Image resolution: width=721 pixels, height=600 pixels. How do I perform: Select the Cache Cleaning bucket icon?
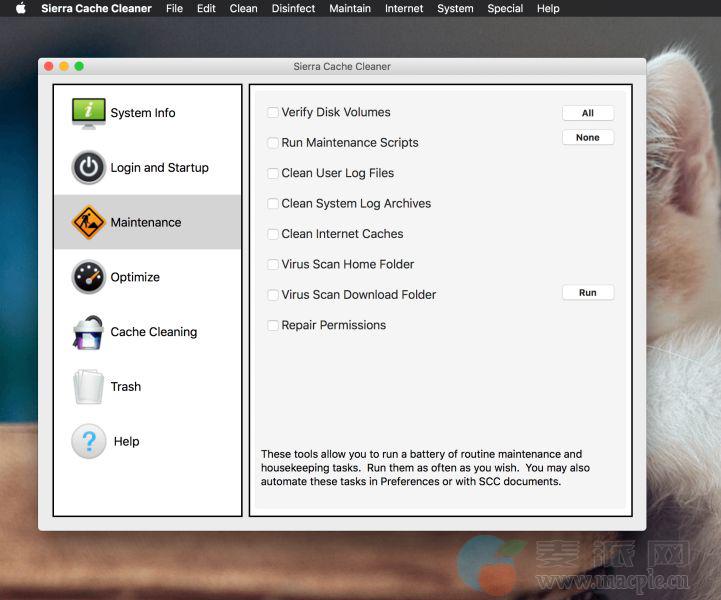88,332
